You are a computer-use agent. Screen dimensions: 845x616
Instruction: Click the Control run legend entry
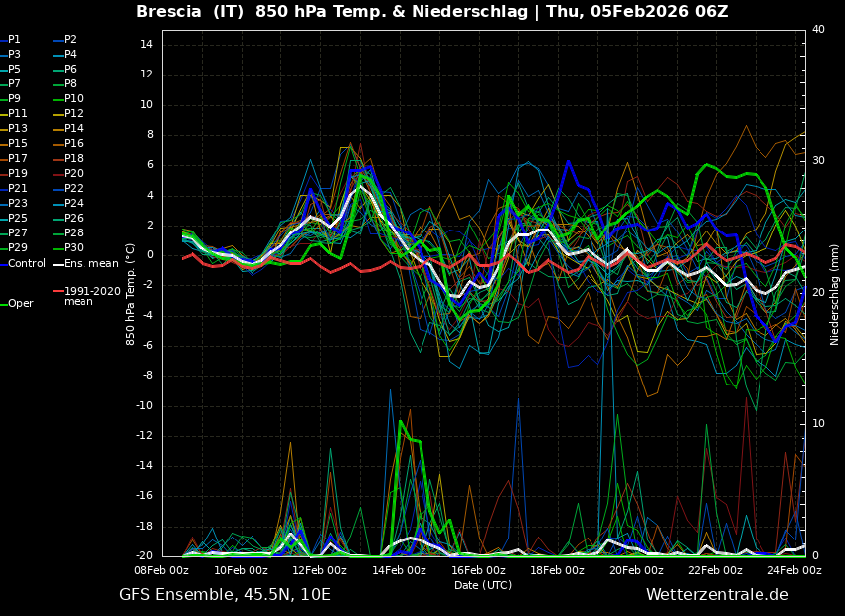26,263
